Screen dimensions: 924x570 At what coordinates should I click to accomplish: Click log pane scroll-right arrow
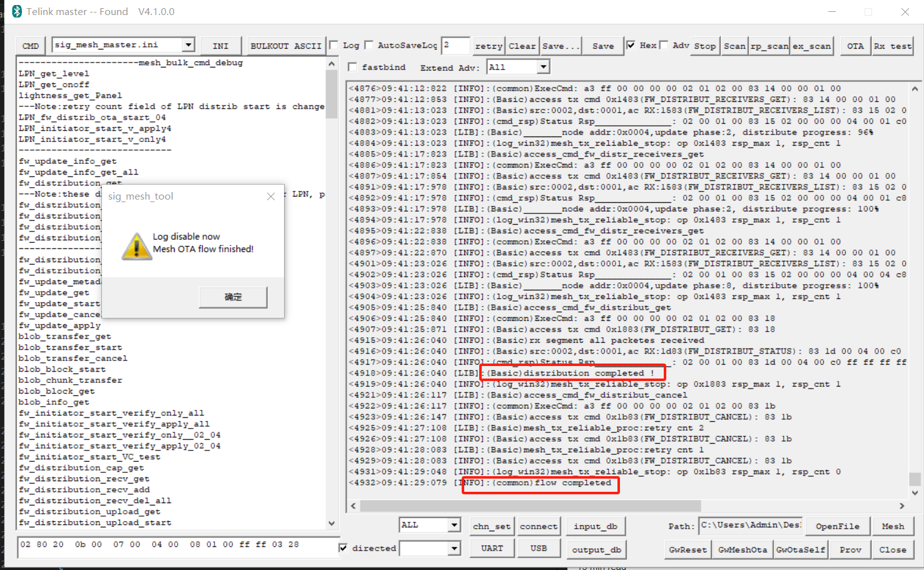(x=901, y=506)
